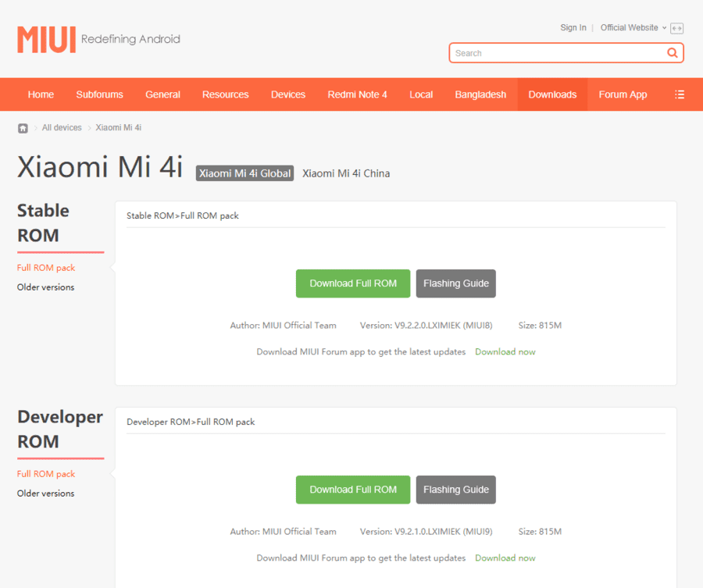703x588 pixels.
Task: Click the Stable ROM heading
Action: [x=43, y=223]
